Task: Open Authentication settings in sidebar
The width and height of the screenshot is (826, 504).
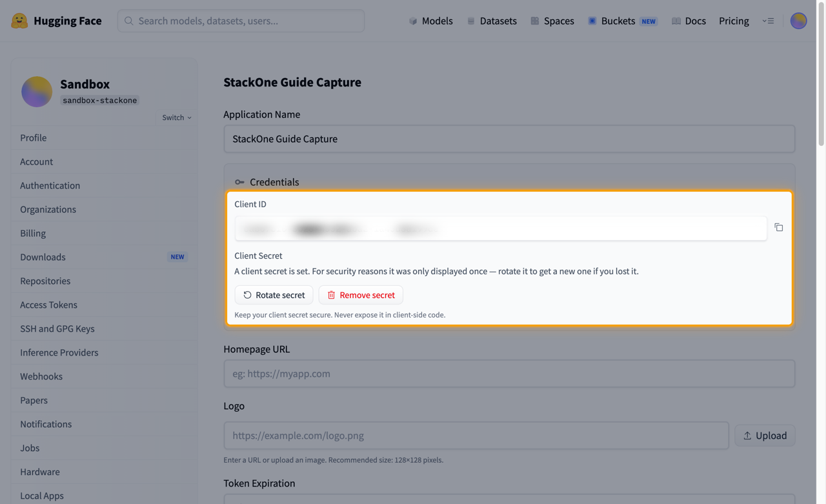Action: [104, 185]
